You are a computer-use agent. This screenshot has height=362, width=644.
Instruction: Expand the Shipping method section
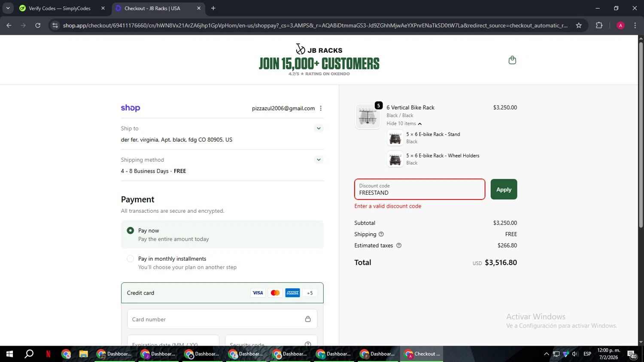[x=319, y=160]
